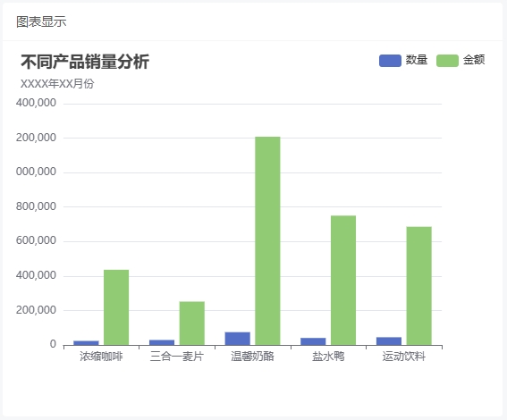Click the blue 数量 legend swatch

[x=390, y=61]
